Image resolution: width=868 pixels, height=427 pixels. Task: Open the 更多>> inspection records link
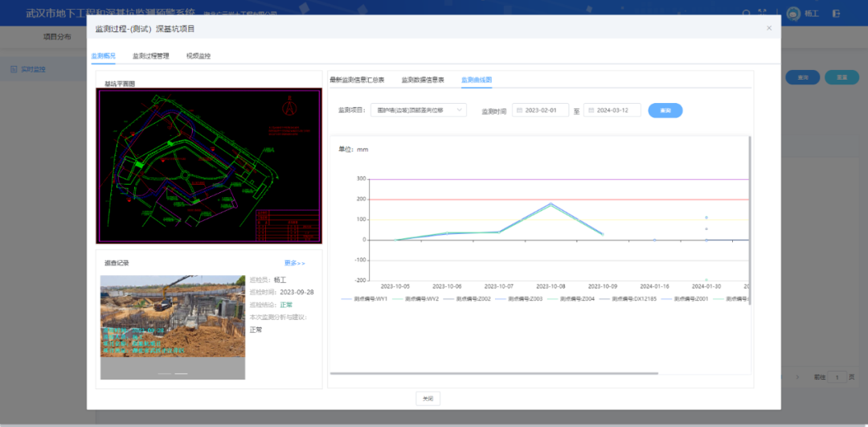click(x=295, y=263)
